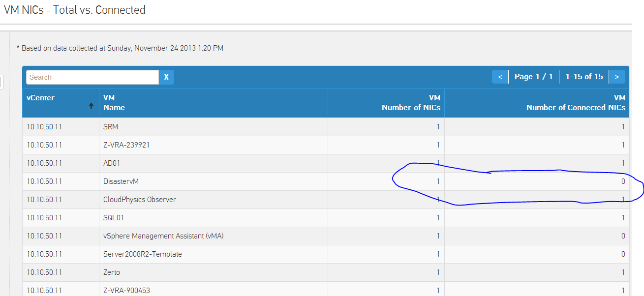Go to previous page arrow
Image resolution: width=644 pixels, height=296 pixels.
click(x=500, y=77)
